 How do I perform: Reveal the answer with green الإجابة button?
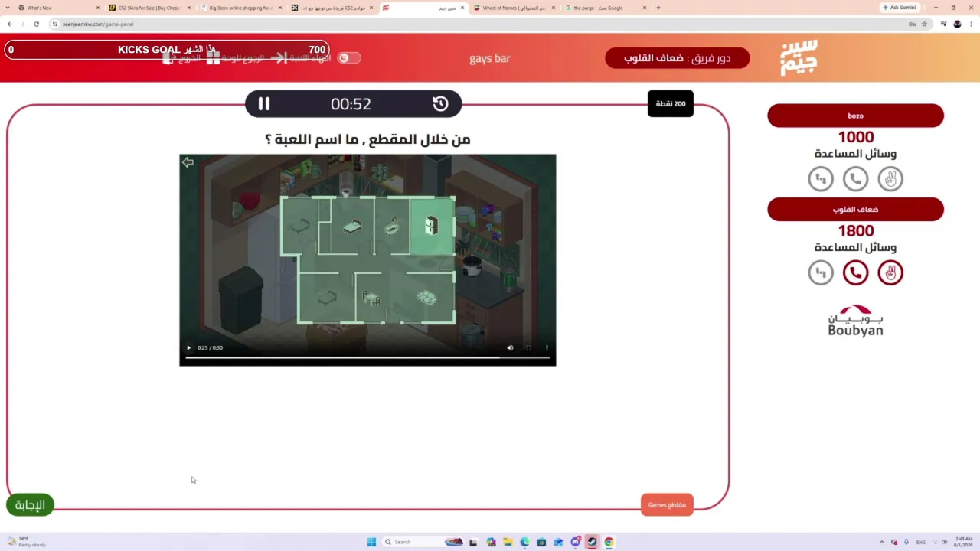30,505
